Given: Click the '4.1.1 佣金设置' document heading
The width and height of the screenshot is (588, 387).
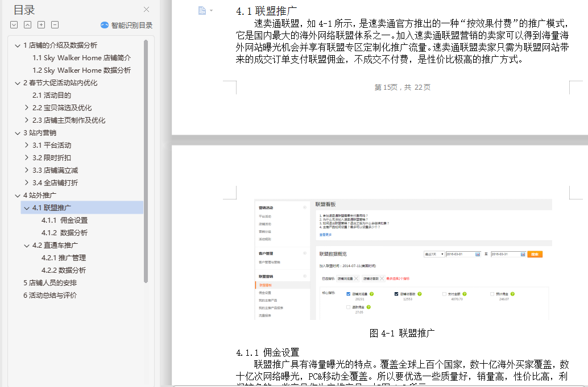Looking at the screenshot, I should point(268,352).
